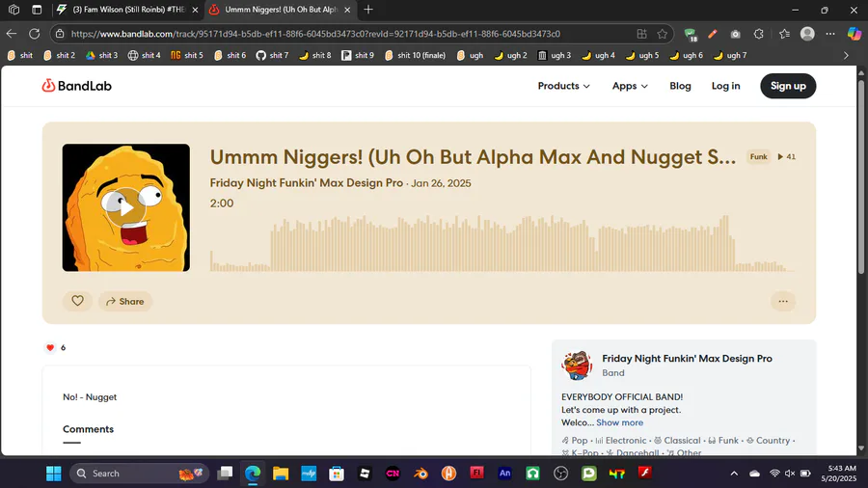
Task: Refresh the page
Action: (35, 34)
